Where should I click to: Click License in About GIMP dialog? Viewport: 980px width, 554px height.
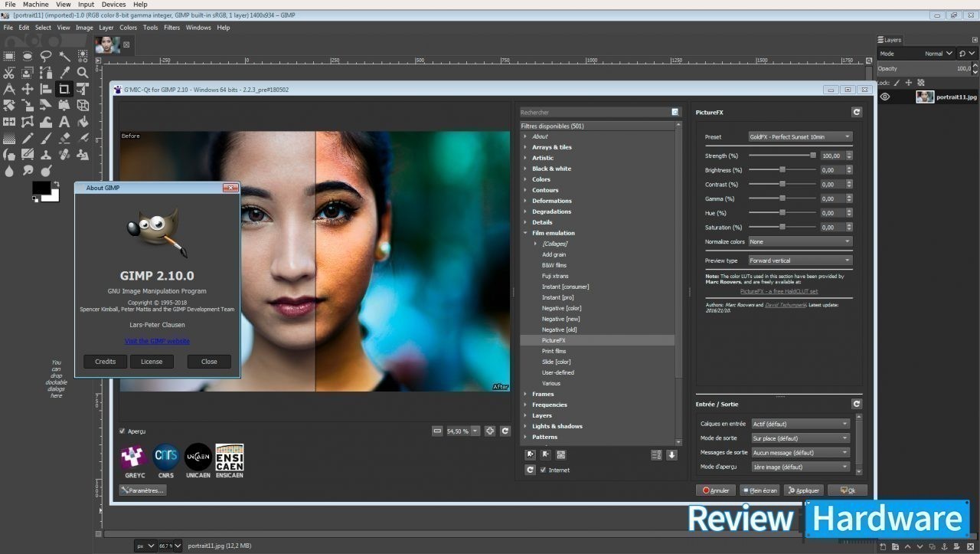[x=152, y=362]
